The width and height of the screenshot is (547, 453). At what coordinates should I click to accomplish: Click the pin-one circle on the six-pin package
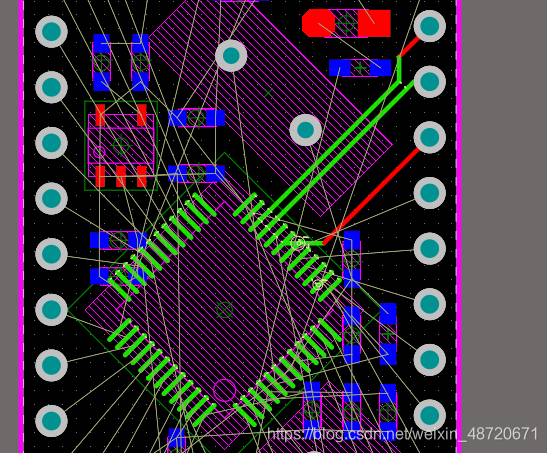tap(99, 152)
